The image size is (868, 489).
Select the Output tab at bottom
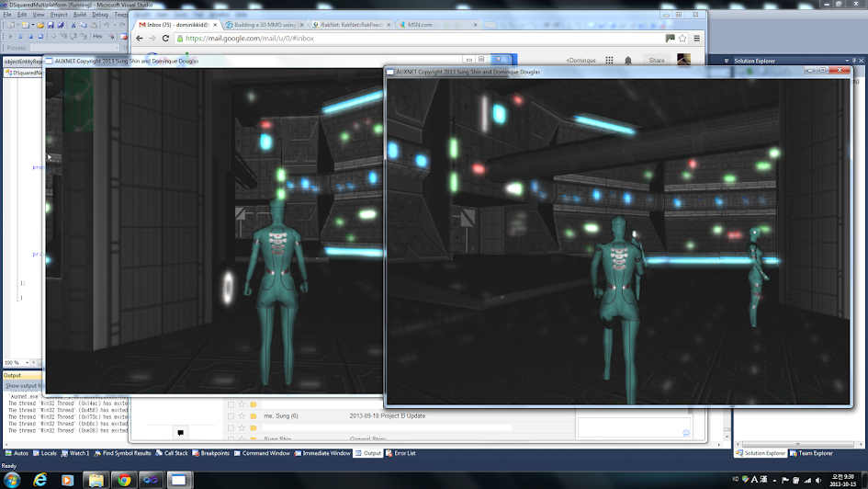click(x=368, y=453)
